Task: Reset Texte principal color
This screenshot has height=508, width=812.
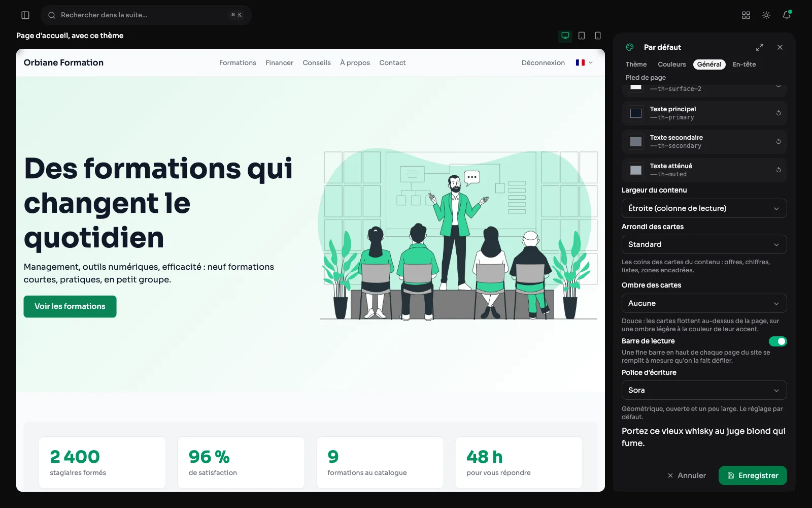Action: click(x=779, y=113)
